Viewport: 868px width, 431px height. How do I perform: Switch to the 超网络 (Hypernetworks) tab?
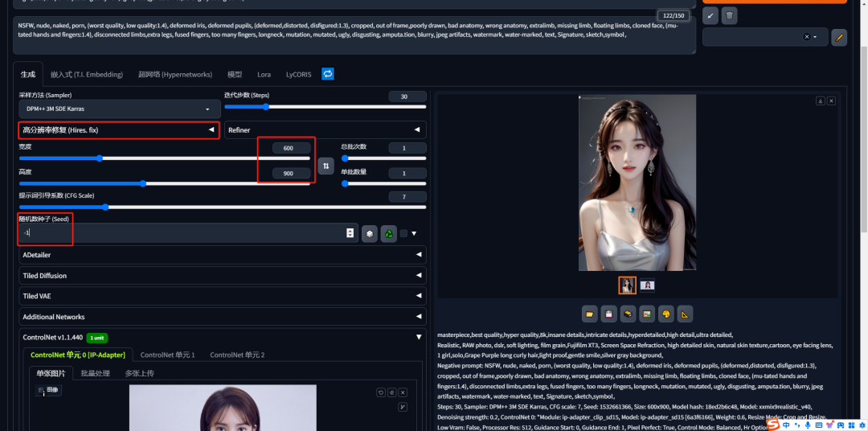(175, 74)
